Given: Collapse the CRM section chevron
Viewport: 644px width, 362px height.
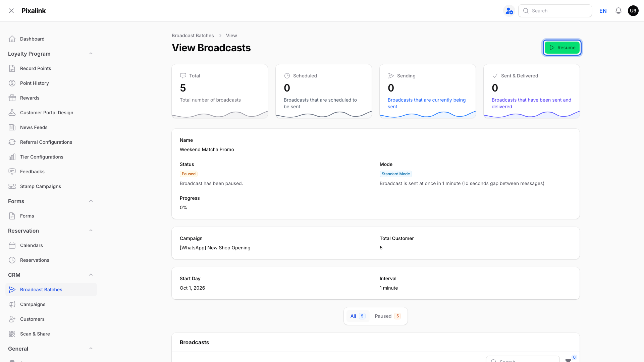Looking at the screenshot, I should pos(91,275).
